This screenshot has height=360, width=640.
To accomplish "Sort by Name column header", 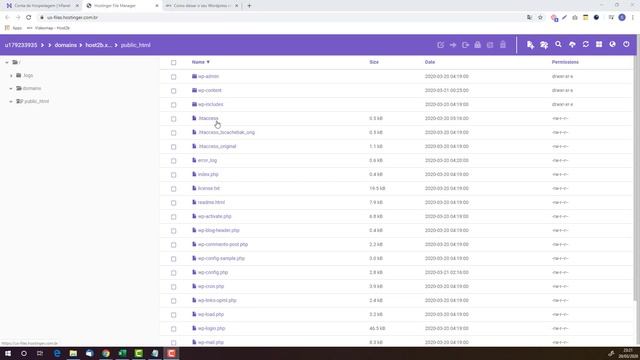I will tap(200, 62).
